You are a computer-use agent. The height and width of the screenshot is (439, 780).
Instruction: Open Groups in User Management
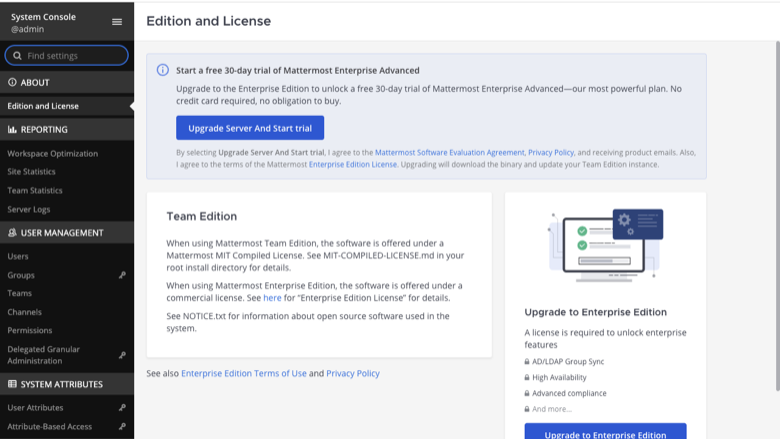[x=21, y=275]
